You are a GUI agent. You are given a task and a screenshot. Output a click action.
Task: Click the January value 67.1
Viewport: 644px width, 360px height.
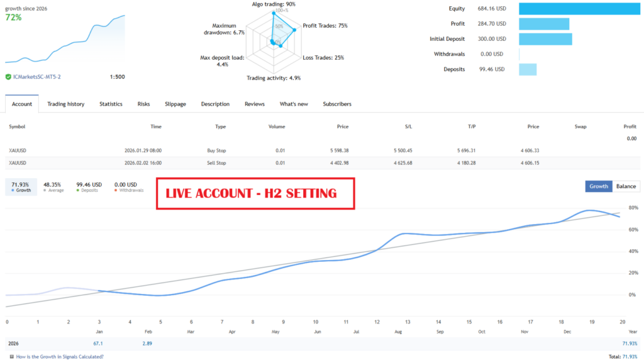[97, 344]
